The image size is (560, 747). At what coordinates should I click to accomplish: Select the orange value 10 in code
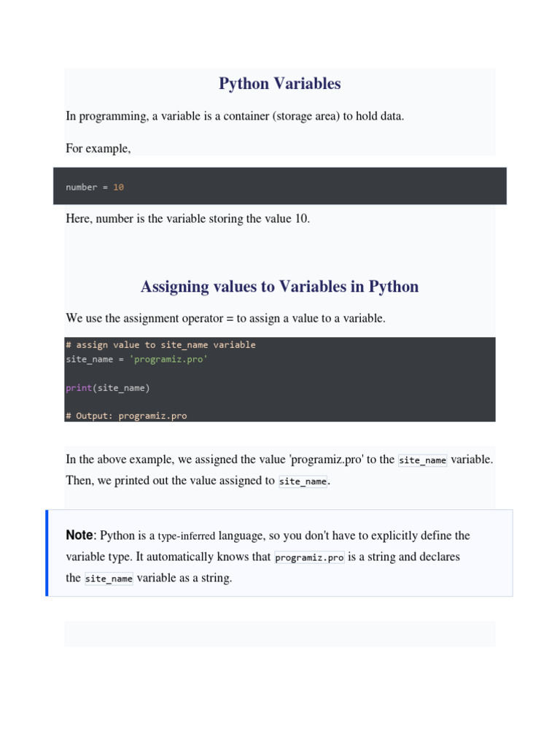[x=119, y=187]
